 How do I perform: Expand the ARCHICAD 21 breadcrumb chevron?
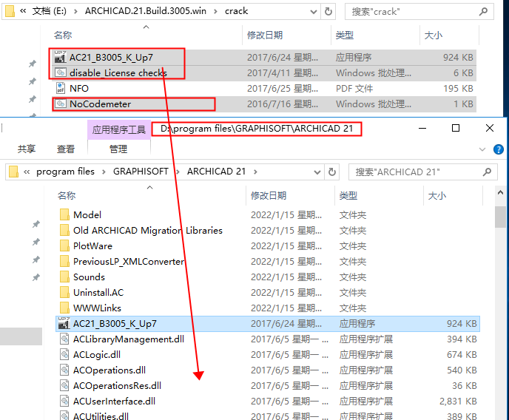pos(256,172)
